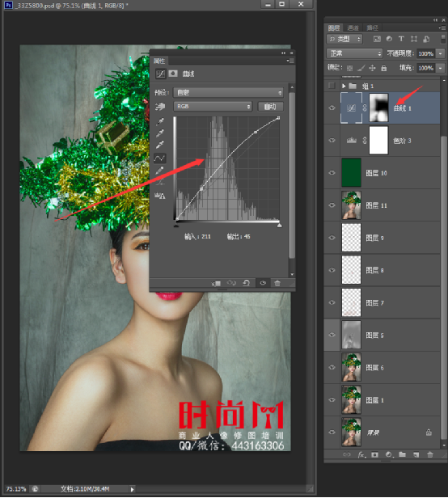Screen dimensions: 448x498
Task: Switch to the 通道 tab
Action: [x=353, y=28]
